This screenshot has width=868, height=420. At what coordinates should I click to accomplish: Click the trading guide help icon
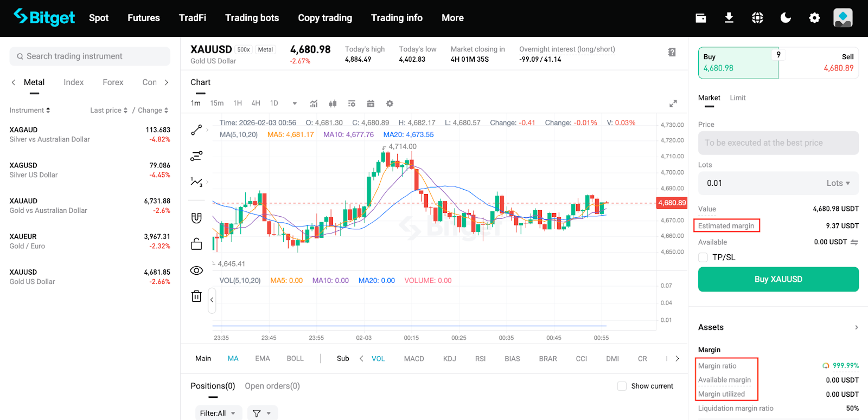672,52
